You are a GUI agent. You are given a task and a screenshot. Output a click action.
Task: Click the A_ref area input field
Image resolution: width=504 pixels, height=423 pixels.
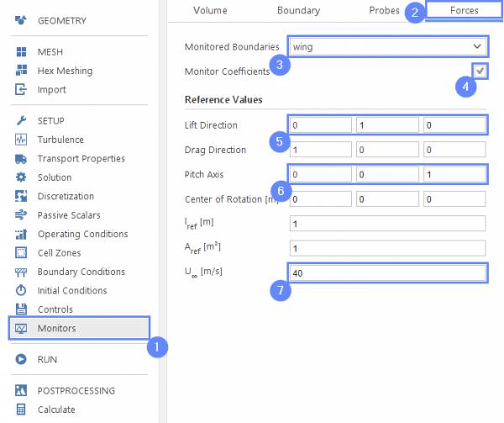(387, 248)
